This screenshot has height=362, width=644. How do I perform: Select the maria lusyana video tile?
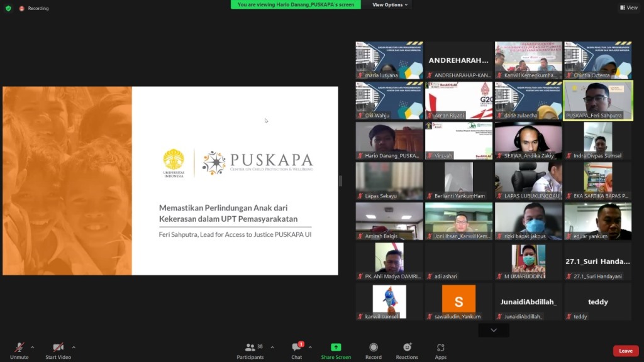point(389,60)
